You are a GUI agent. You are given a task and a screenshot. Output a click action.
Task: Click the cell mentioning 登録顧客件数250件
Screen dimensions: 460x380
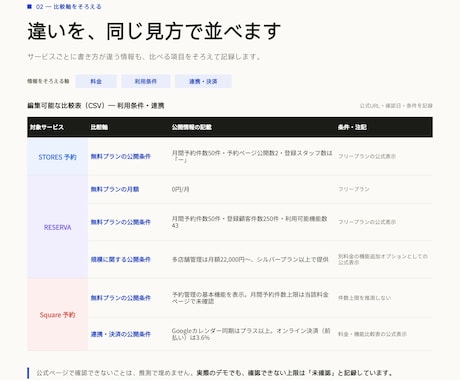pos(250,222)
